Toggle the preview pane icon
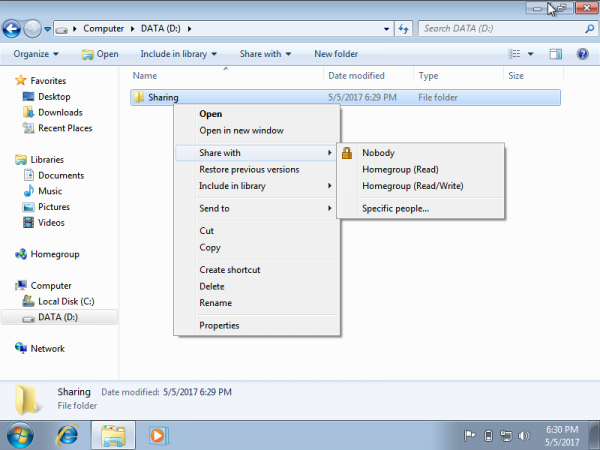This screenshot has height=450, width=600. (556, 54)
